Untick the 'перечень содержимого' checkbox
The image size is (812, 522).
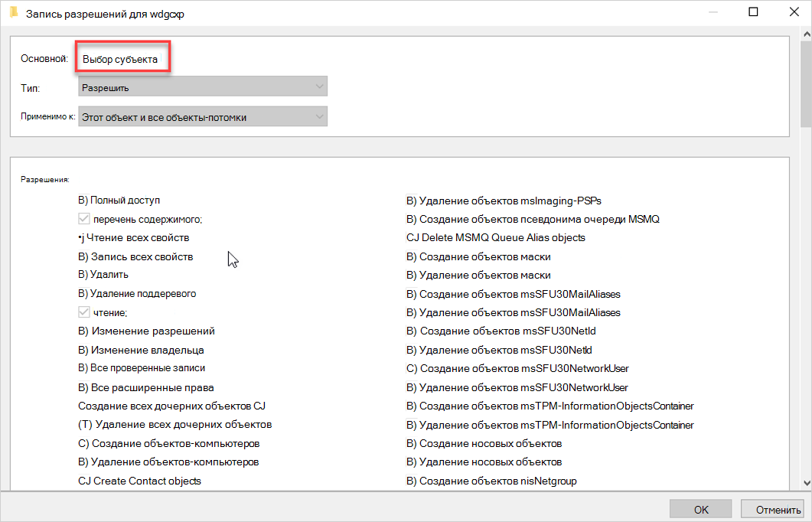pos(84,219)
